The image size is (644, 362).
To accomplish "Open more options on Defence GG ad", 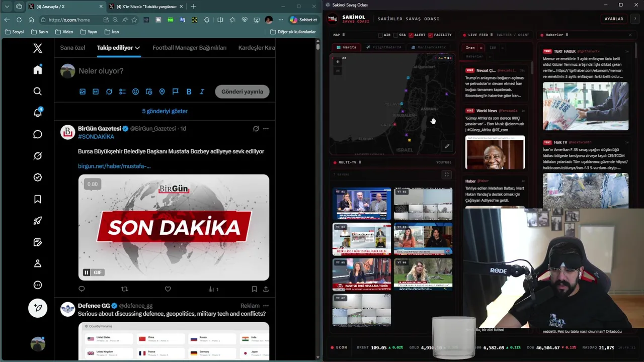I will (x=266, y=306).
